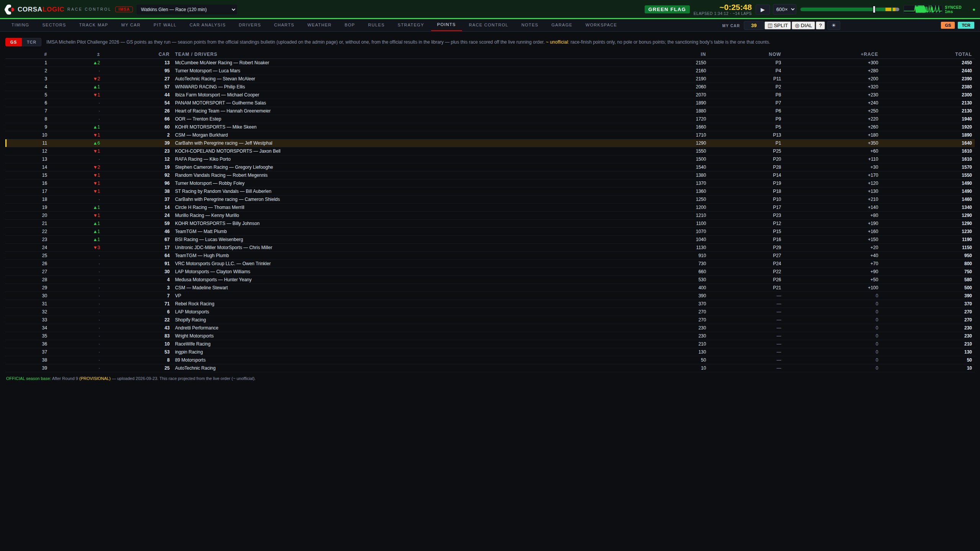Open the Car Analysis tab
The width and height of the screenshot is (980, 551).
click(x=207, y=25)
